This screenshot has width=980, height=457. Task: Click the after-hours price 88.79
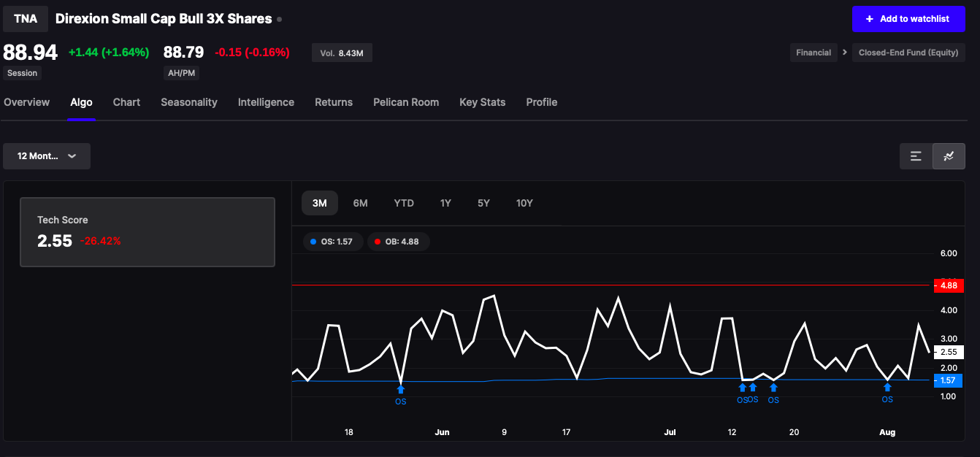click(183, 53)
